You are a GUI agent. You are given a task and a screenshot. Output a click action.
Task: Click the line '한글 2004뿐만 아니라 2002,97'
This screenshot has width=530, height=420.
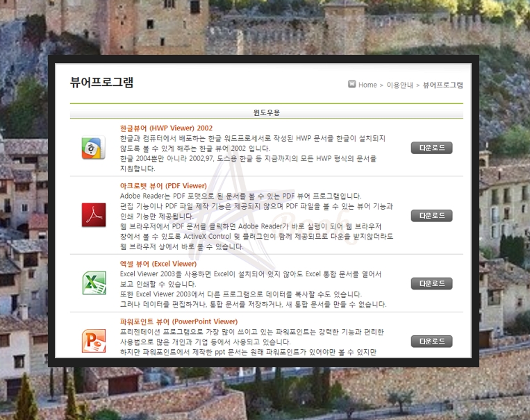248,158
